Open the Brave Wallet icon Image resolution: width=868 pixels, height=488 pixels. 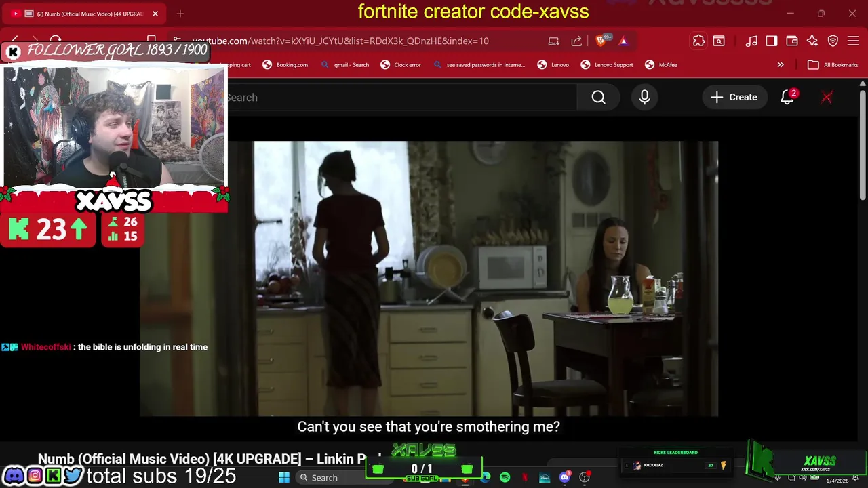pos(792,41)
